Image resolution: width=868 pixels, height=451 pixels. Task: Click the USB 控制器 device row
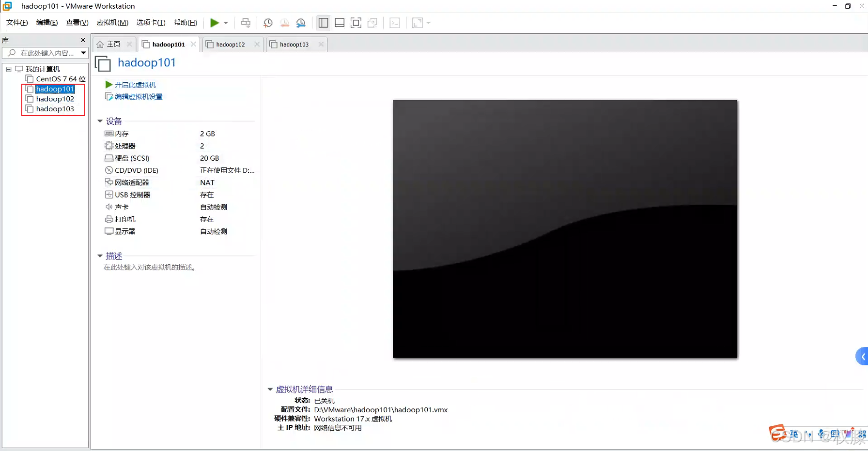179,195
